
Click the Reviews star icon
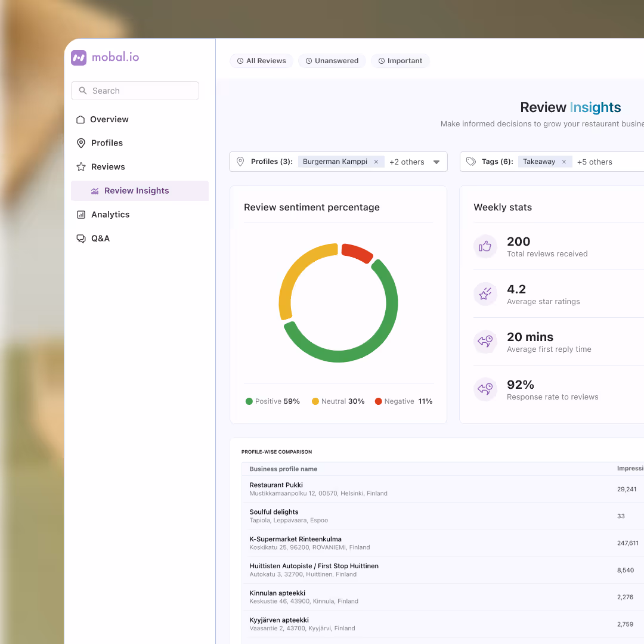81,167
